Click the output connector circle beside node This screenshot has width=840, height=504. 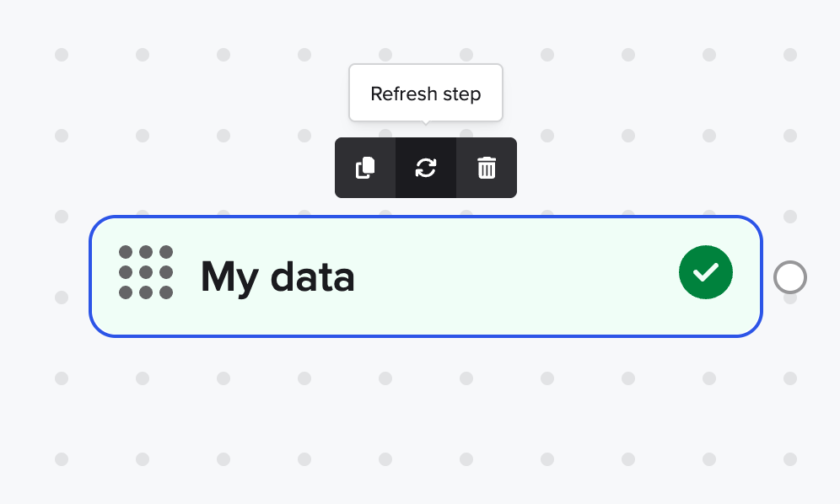pos(790,277)
